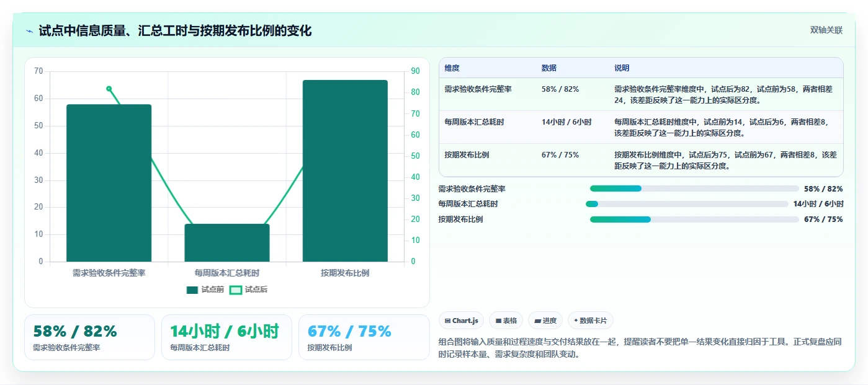Click table cell 需求验收条件完整率
This screenshot has height=385, width=868.
click(x=478, y=89)
